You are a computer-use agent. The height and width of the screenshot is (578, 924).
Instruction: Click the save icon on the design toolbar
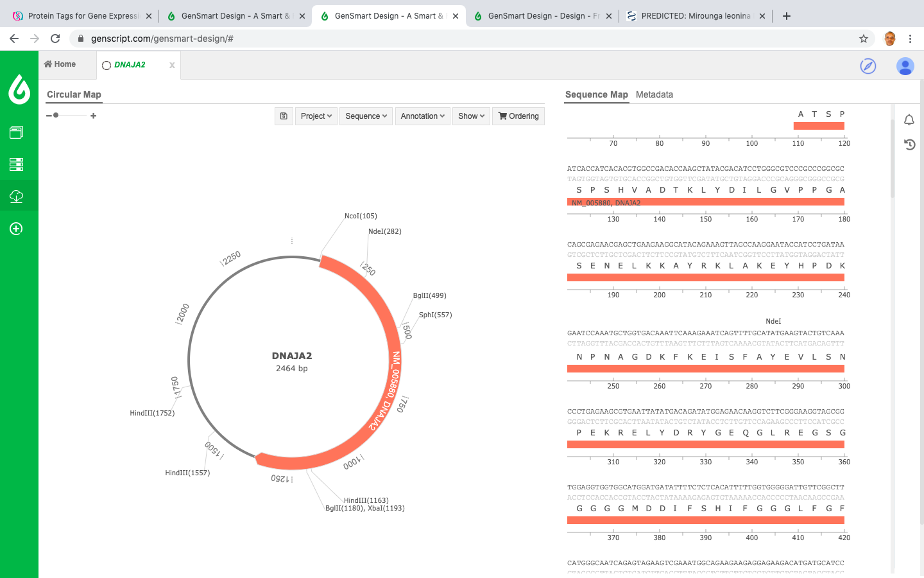[284, 116]
